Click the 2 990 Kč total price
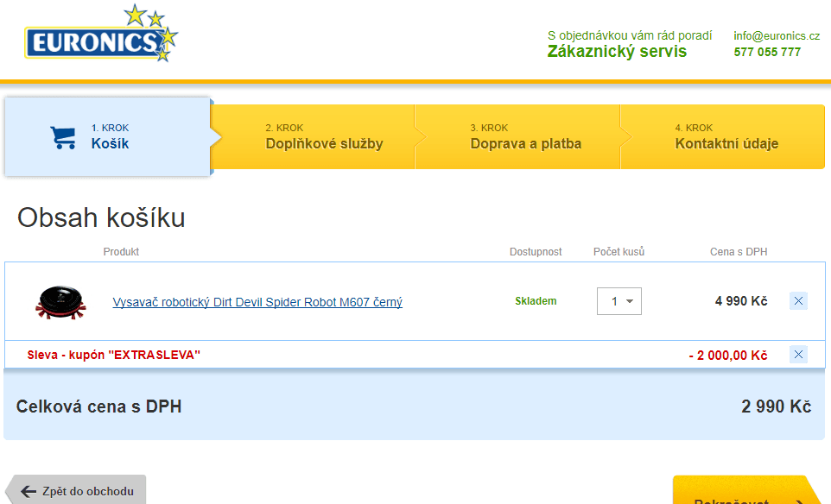 click(x=777, y=406)
